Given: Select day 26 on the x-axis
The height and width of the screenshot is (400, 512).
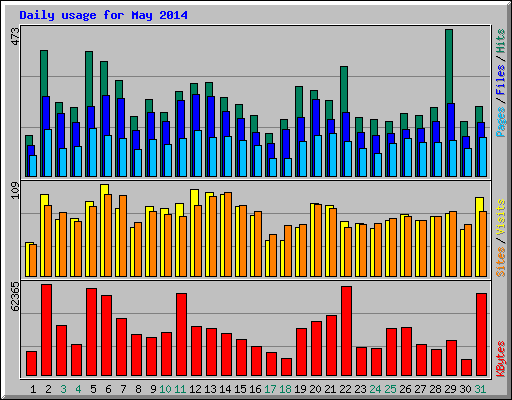Looking at the screenshot, I should 405,389.
